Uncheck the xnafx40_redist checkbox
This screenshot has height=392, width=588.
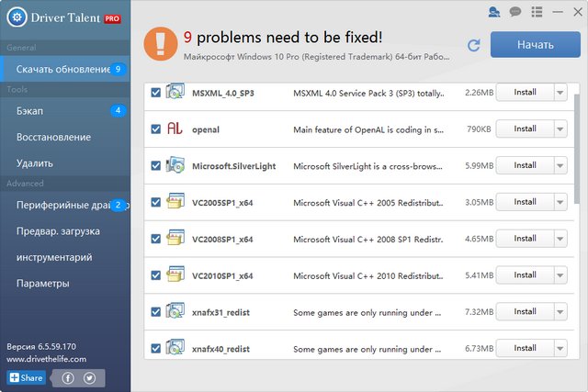(x=155, y=349)
